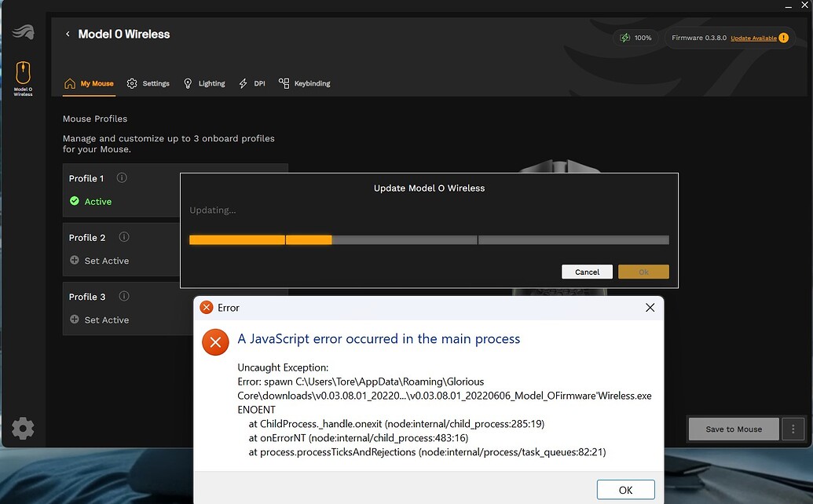Go to the DPI tab
Screen dimensions: 813x504
coord(252,83)
